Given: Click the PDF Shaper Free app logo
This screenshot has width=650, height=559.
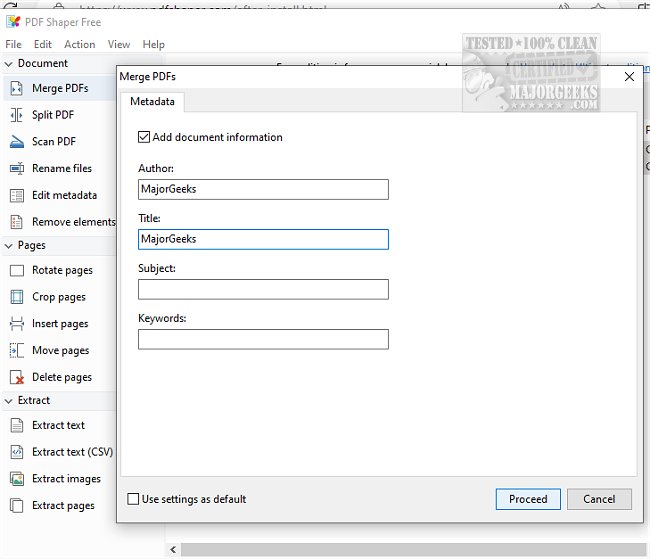Looking at the screenshot, I should click(13, 22).
